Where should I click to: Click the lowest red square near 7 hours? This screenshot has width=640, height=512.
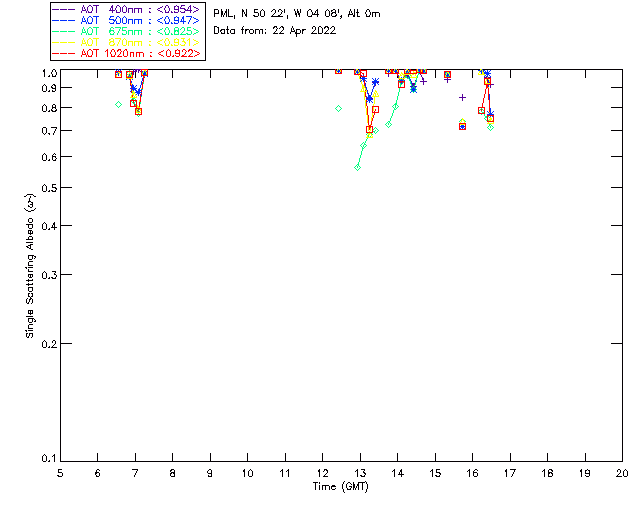coord(138,111)
